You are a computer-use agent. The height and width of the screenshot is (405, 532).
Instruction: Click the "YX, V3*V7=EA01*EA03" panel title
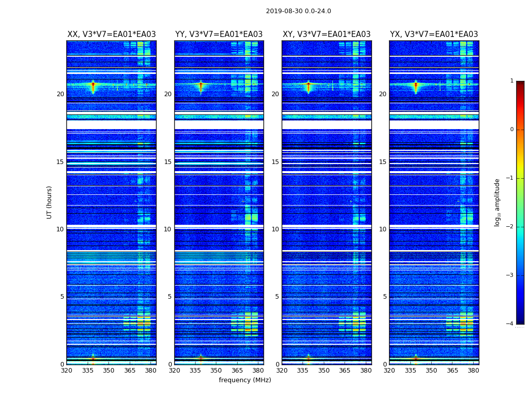434,34
